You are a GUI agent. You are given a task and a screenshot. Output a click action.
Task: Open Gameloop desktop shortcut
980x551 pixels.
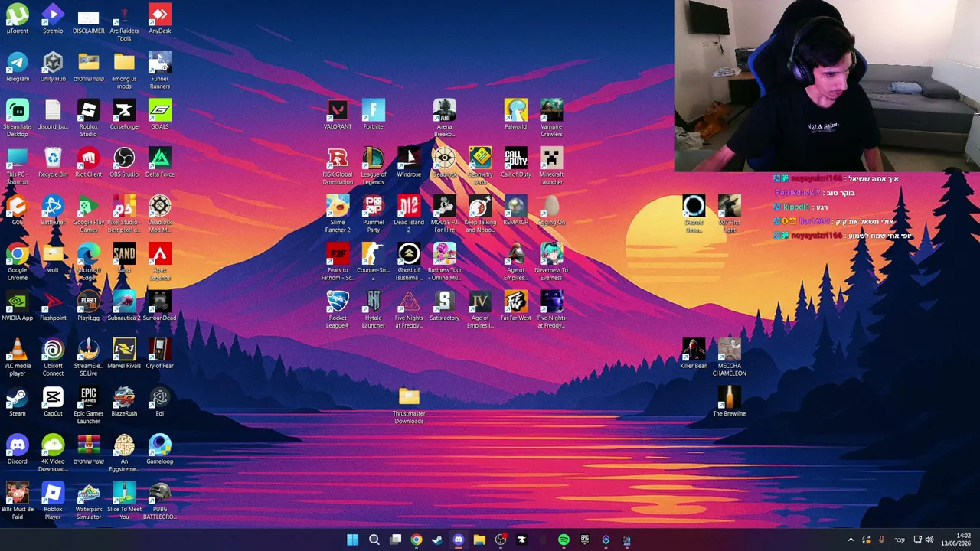coord(159,450)
